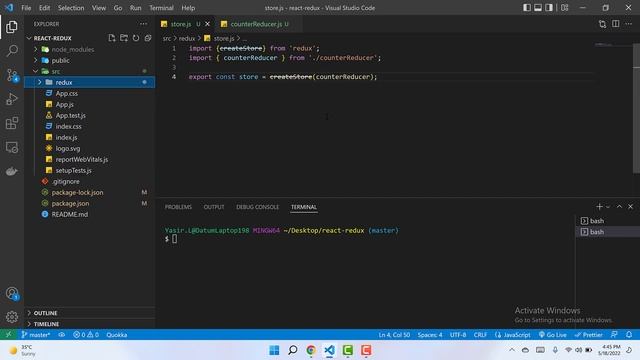This screenshot has width=640, height=360.
Task: Open Chrome from the taskbar
Action: 311,350
